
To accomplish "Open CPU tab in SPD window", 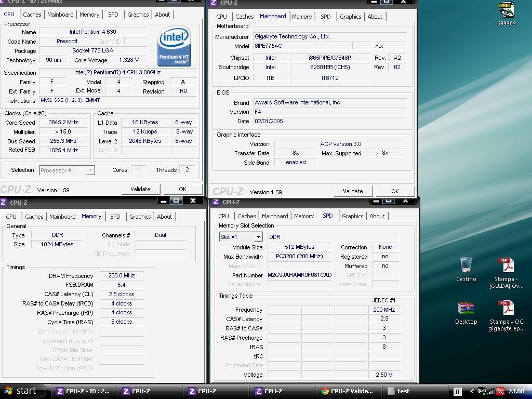I will coord(223,216).
